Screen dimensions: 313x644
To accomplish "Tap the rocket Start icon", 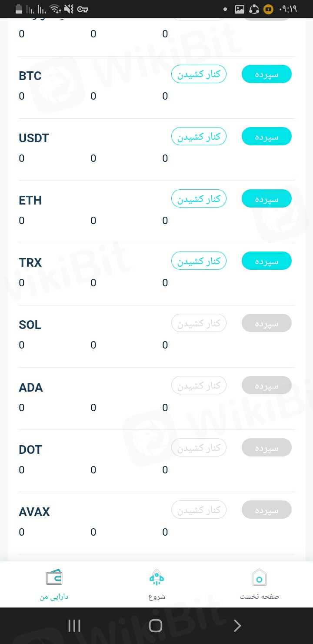I will (156, 578).
